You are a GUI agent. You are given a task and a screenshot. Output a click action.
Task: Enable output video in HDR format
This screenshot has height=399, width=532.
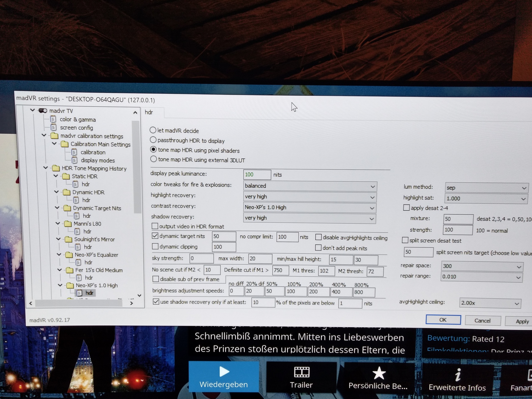coord(155,226)
